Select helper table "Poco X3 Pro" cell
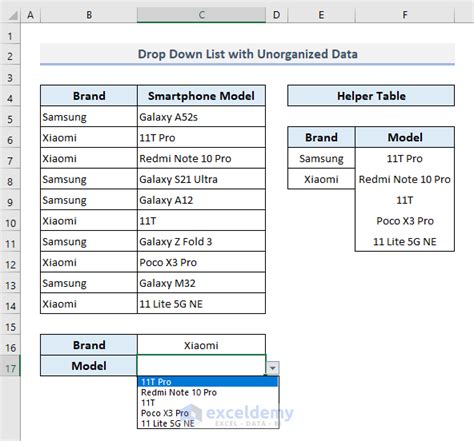 [x=405, y=221]
